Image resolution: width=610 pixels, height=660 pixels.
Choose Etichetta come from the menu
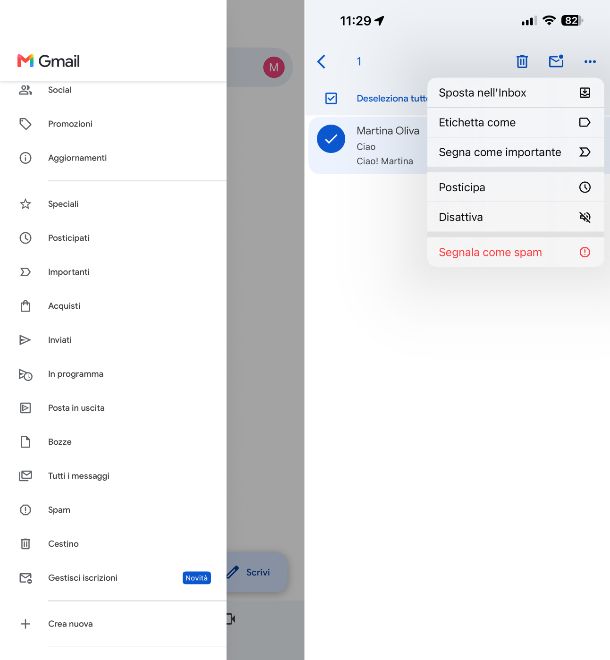tap(515, 122)
